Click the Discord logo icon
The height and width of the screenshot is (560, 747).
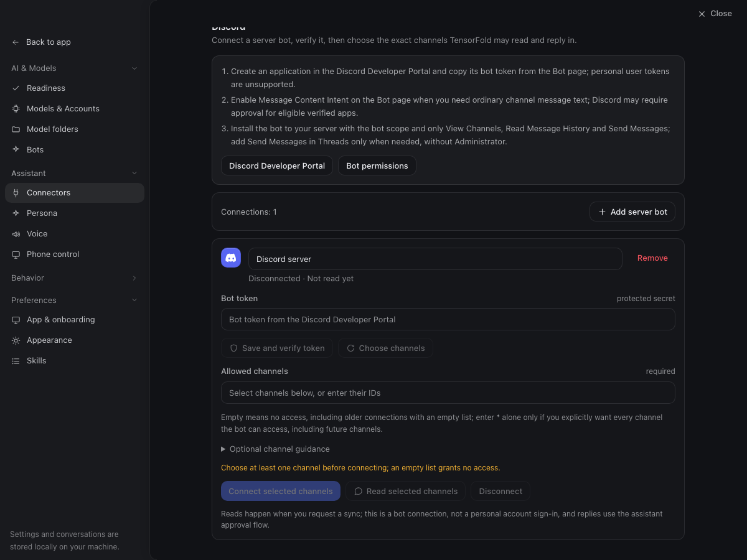[x=231, y=258]
